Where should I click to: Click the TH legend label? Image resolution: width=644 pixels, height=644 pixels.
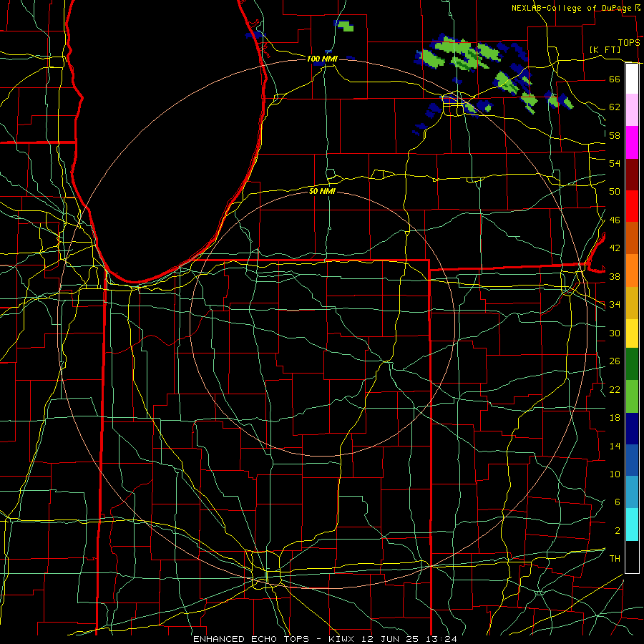click(x=615, y=558)
